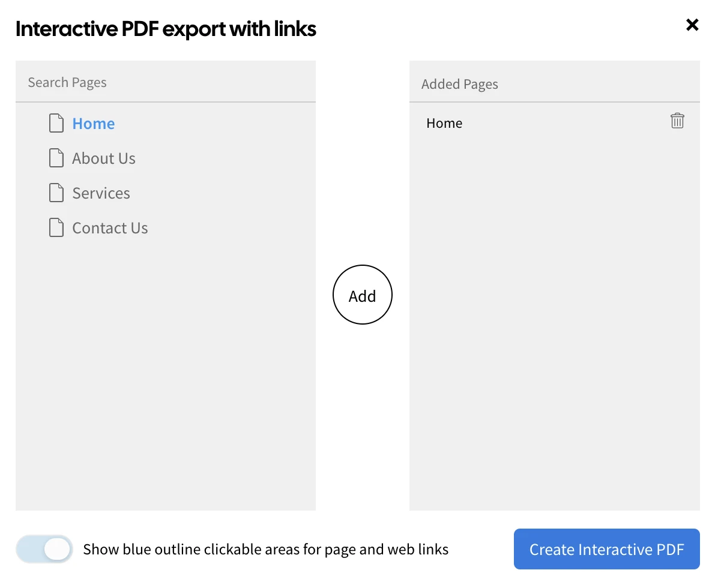Click empty area of the Added Pages panel
The width and height of the screenshot is (712, 588).
tap(554, 330)
